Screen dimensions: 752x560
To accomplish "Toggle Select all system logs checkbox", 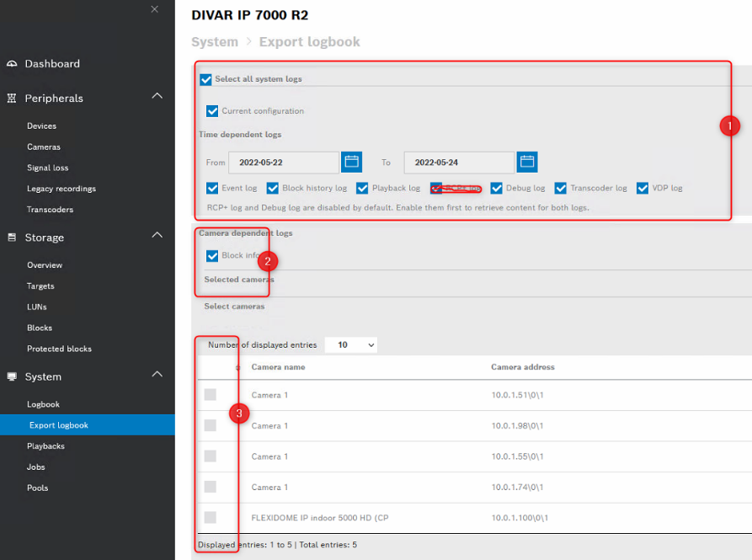I will pyautogui.click(x=205, y=79).
